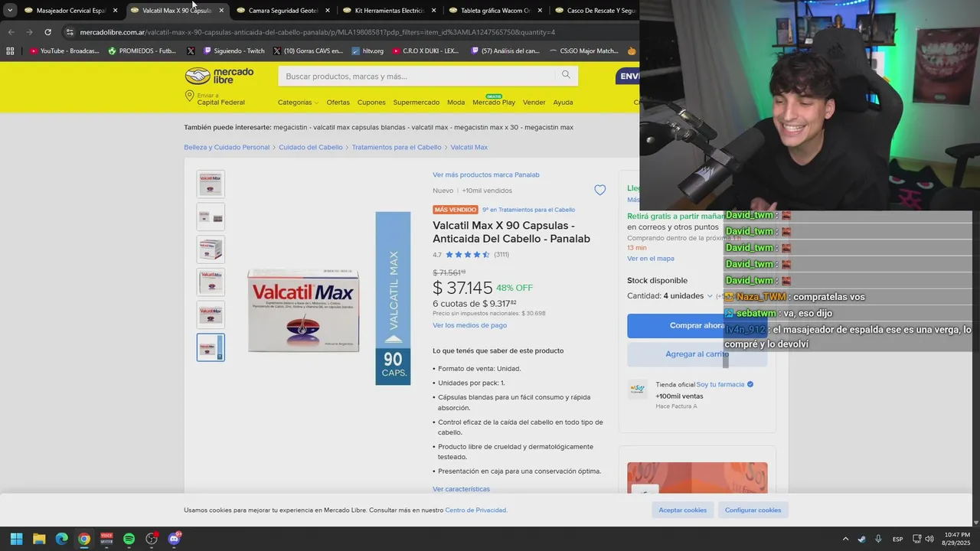This screenshot has width=980, height=551.
Task: Close the Valcatil Max browser tab
Action: tap(221, 11)
